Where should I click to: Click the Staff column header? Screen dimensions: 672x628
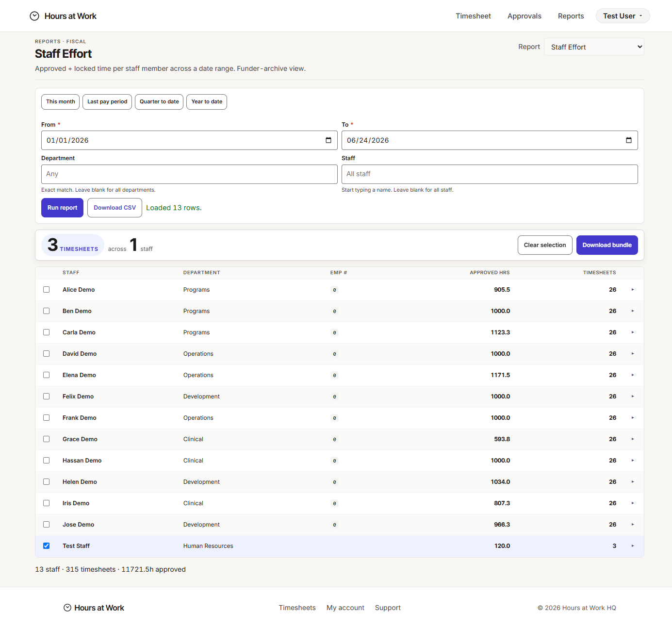point(71,273)
